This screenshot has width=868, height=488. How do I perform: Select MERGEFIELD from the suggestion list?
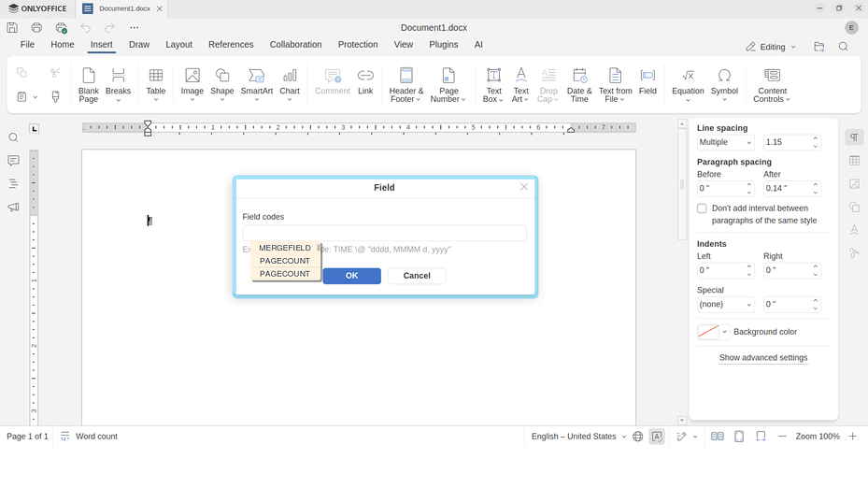coord(285,248)
